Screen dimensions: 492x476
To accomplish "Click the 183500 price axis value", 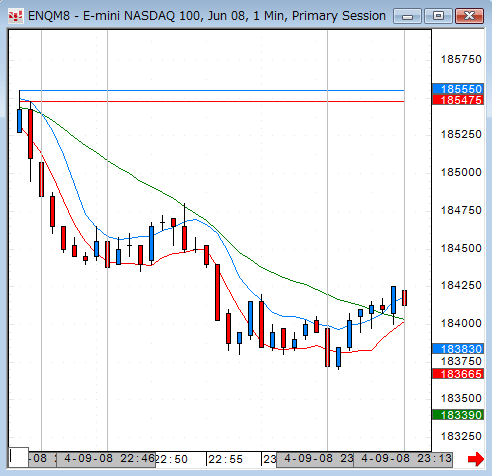I will [461, 398].
